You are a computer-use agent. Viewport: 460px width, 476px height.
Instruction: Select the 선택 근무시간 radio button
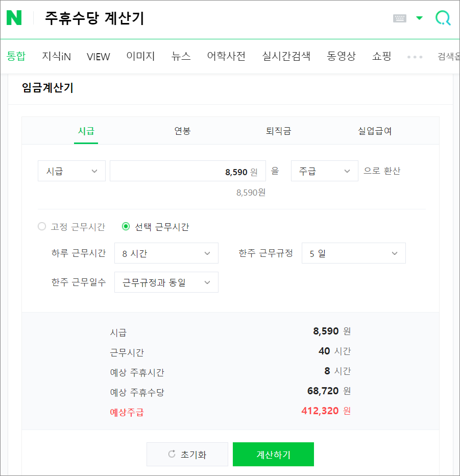point(126,226)
